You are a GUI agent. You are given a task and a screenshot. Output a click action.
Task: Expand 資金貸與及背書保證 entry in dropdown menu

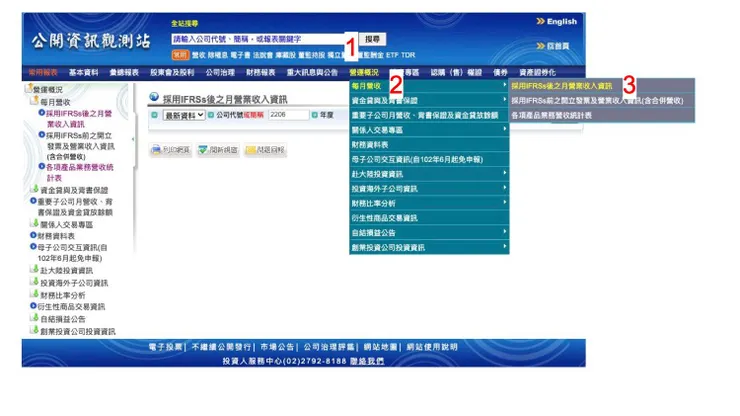[429, 101]
